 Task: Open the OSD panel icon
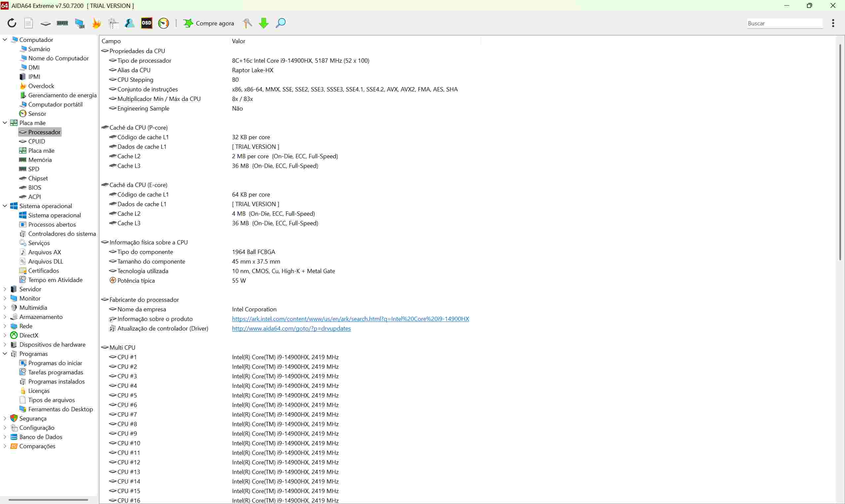[147, 23]
